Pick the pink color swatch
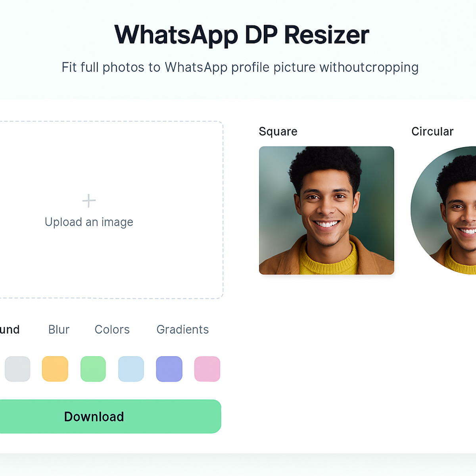The width and height of the screenshot is (476, 476). click(x=207, y=369)
